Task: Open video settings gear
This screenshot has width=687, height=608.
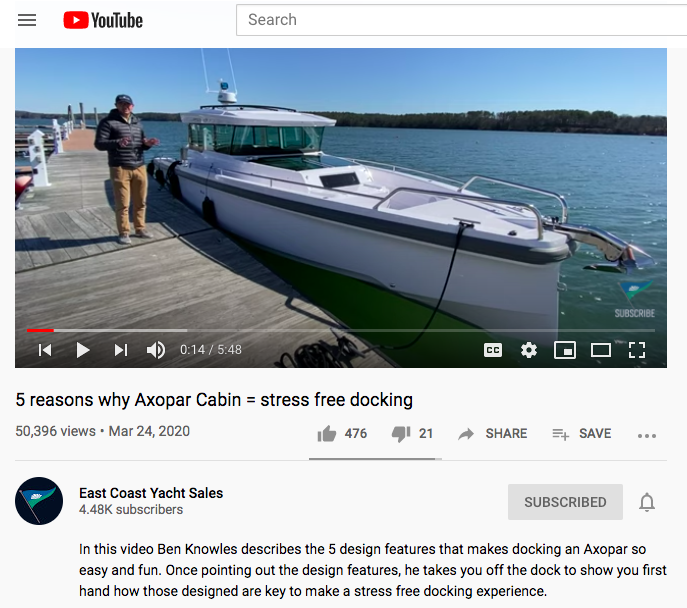Action: (529, 350)
